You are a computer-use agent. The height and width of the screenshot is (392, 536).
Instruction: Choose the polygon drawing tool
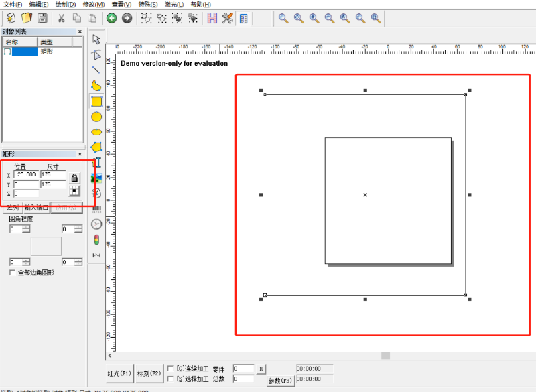pos(96,147)
